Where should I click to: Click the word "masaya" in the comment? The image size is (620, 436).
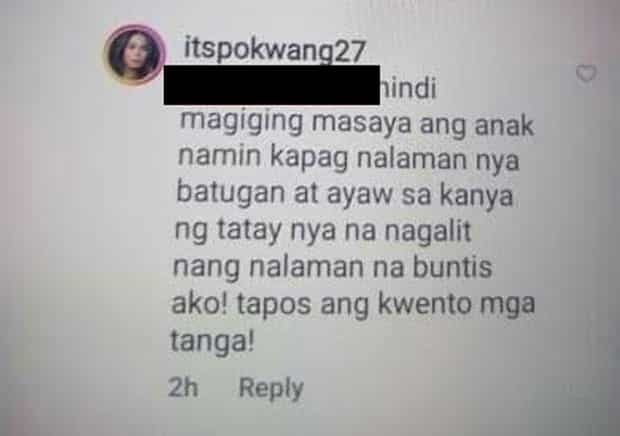(361, 125)
